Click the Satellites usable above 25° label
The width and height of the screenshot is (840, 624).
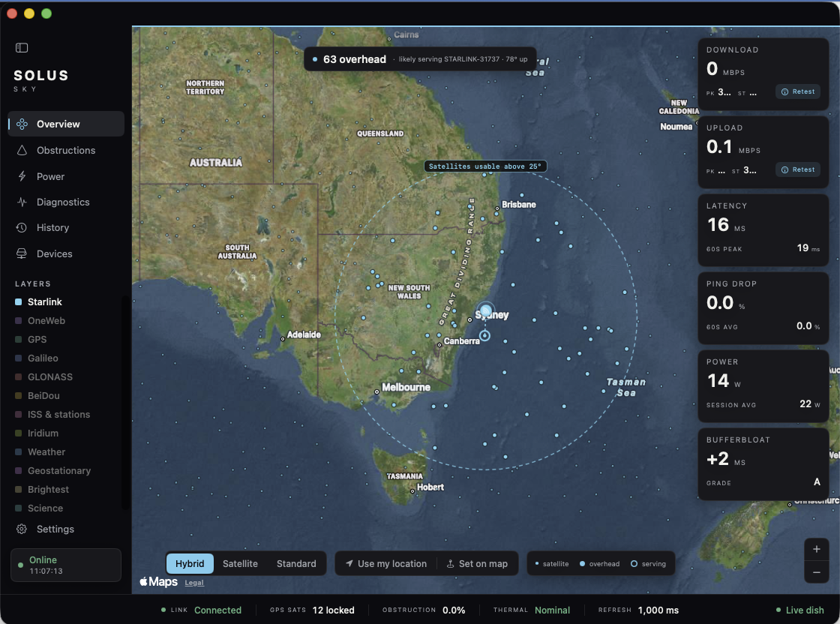pos(485,166)
